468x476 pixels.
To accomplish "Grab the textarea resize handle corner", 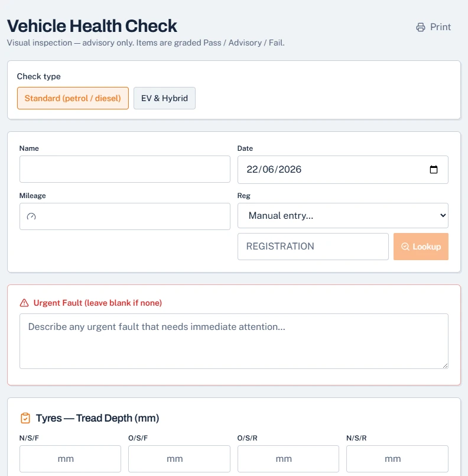I will 445,365.
